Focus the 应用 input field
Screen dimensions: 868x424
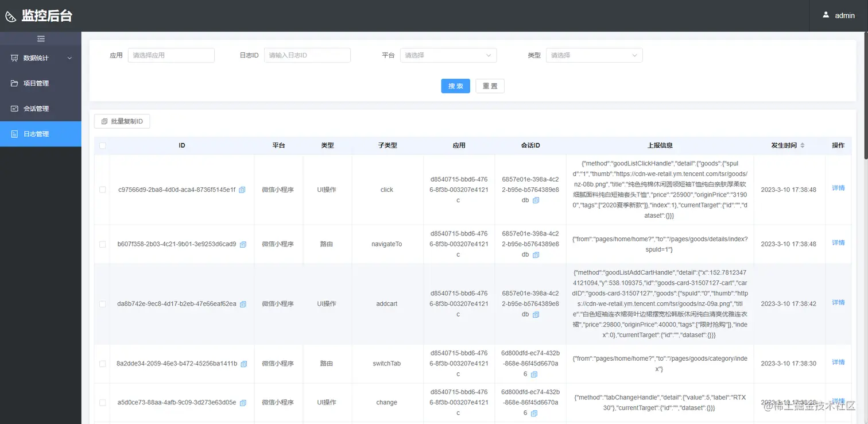click(x=171, y=55)
